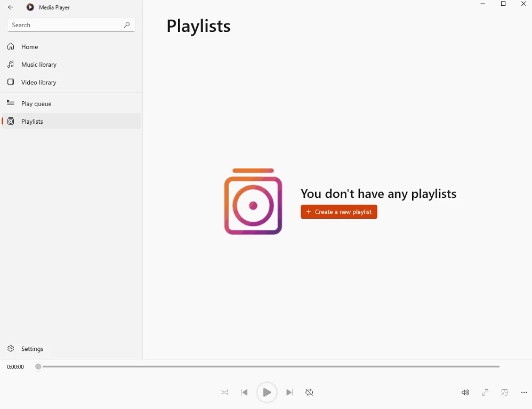Viewport: 532px width, 409px height.
Task: Enable the mini player view
Action: [x=504, y=392]
